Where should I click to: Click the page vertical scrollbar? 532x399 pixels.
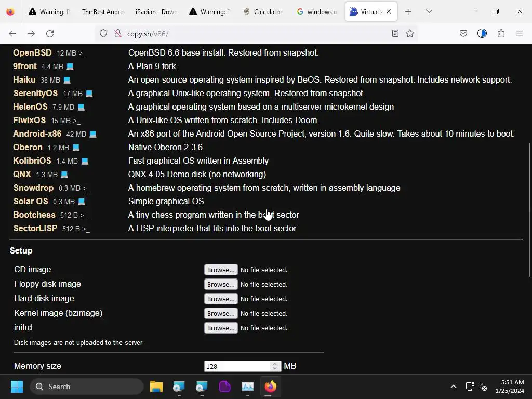click(x=529, y=210)
